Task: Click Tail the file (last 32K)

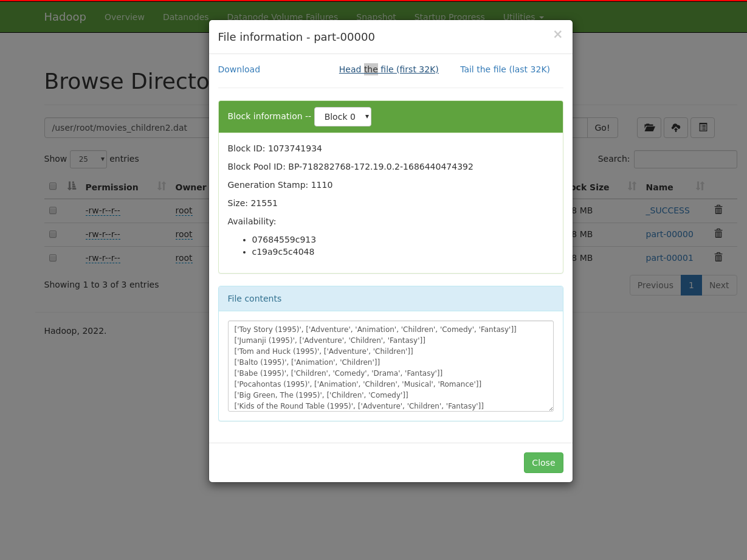Action: (505, 69)
